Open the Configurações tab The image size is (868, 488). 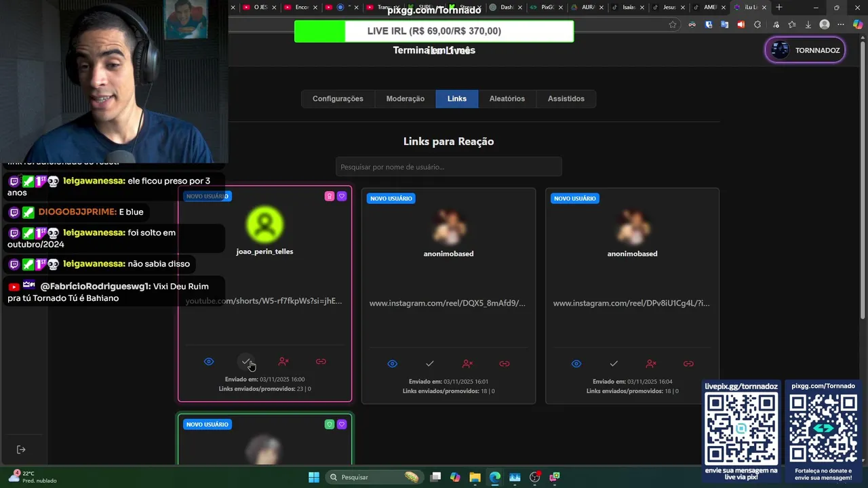point(338,99)
